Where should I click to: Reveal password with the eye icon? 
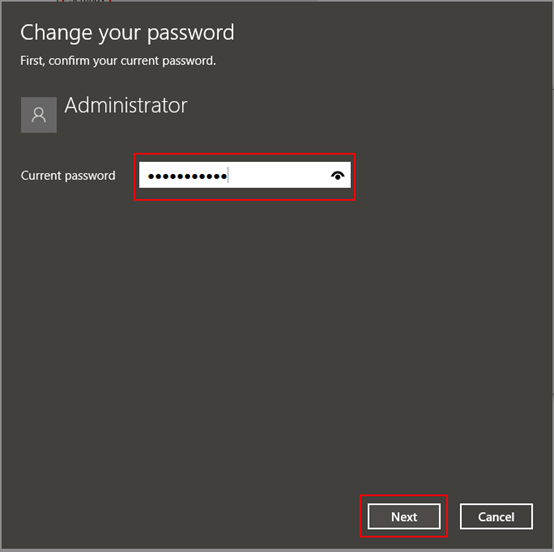(337, 175)
